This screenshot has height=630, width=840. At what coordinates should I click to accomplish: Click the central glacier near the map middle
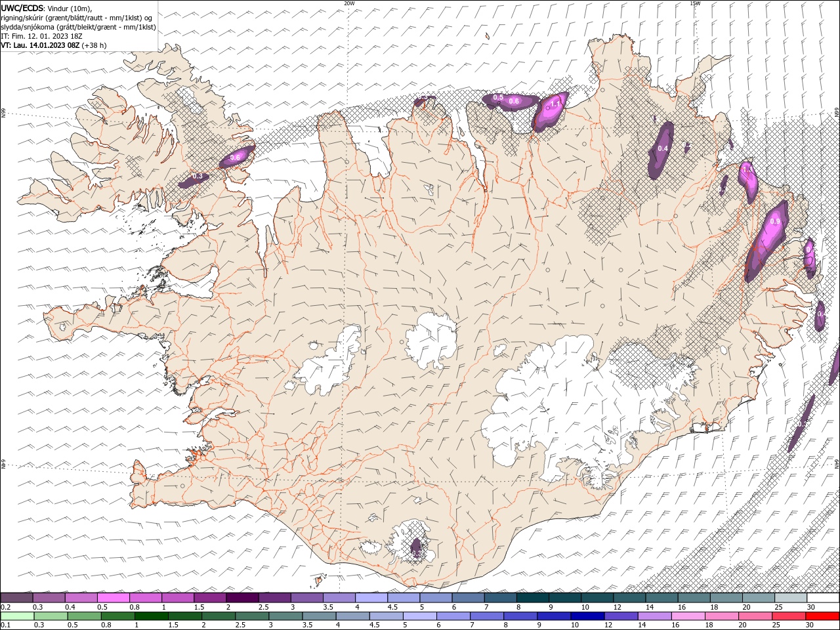click(x=431, y=340)
